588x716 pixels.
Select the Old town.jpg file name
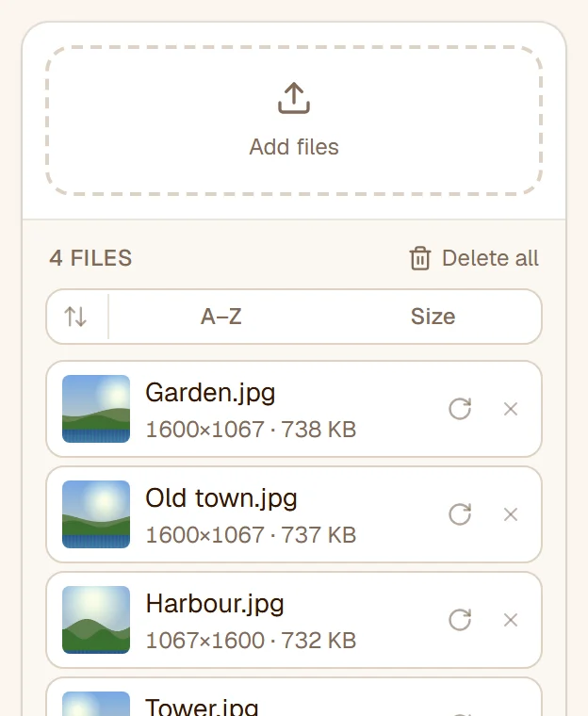click(x=221, y=498)
